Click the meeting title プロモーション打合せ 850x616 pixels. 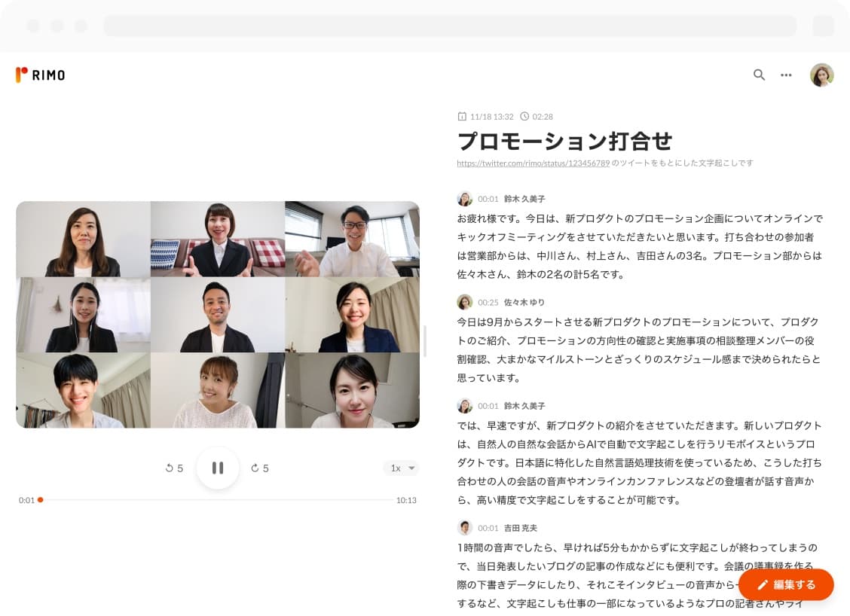[x=565, y=141]
